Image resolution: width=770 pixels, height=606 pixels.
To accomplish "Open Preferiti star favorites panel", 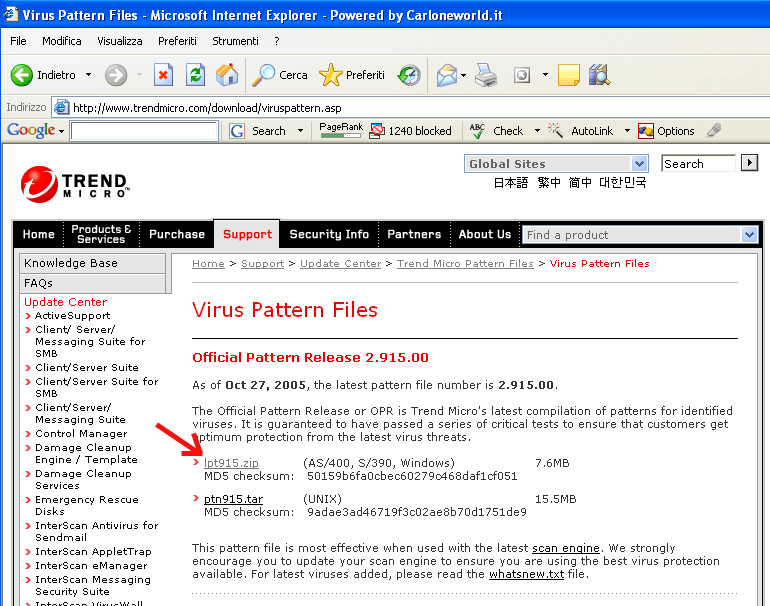I will click(352, 75).
